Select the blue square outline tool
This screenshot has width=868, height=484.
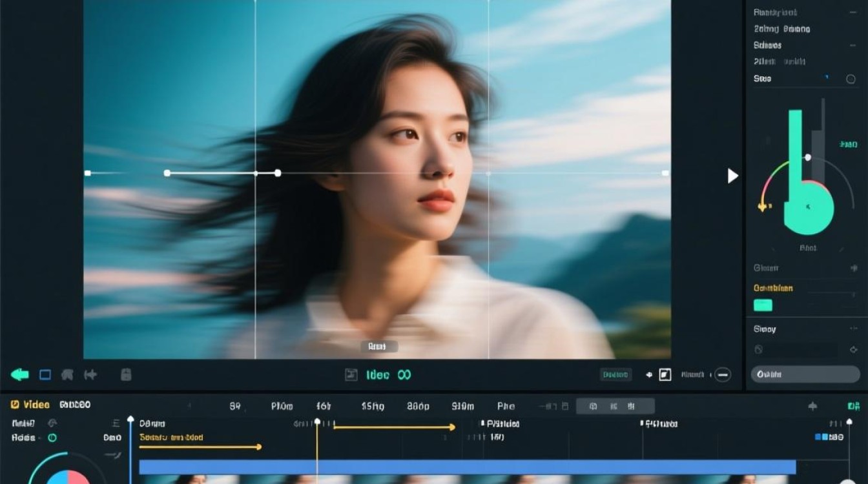click(x=45, y=374)
